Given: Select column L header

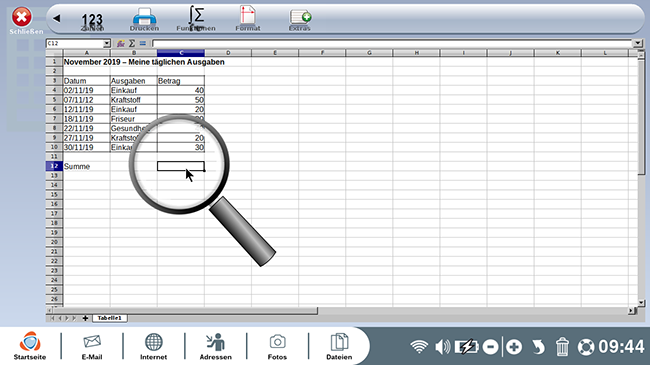Looking at the screenshot, I should point(605,53).
